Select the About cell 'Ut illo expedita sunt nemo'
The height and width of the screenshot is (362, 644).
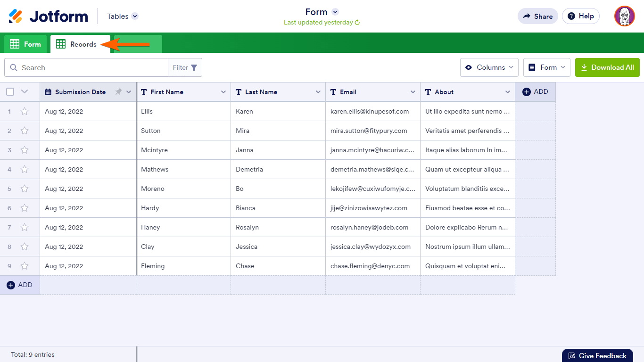point(468,111)
